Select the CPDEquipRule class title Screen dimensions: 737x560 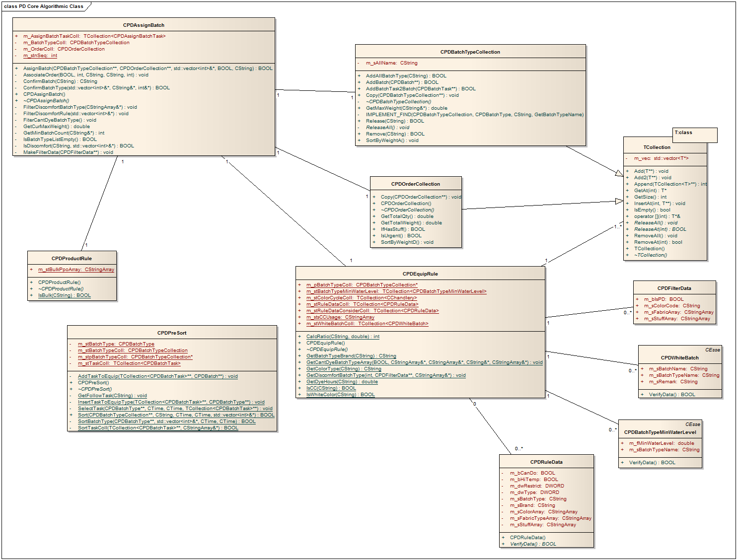point(420,274)
